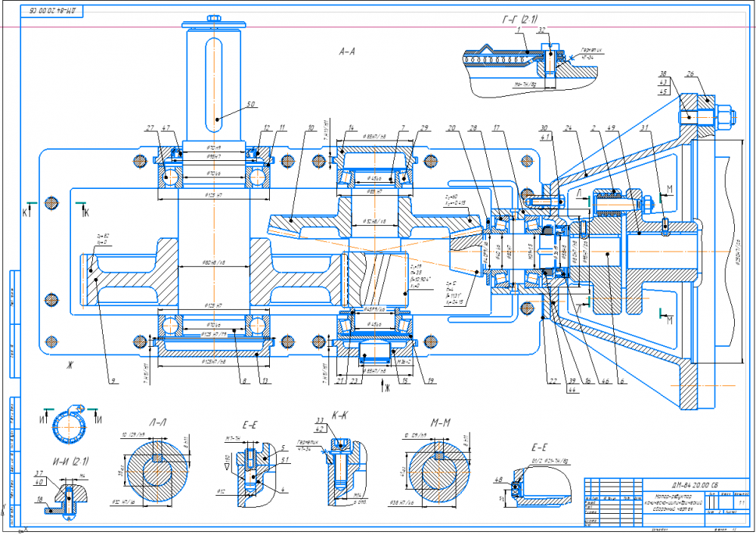Select part callout number 51
Viewport: 756px width, 535px height.
click(285, 459)
